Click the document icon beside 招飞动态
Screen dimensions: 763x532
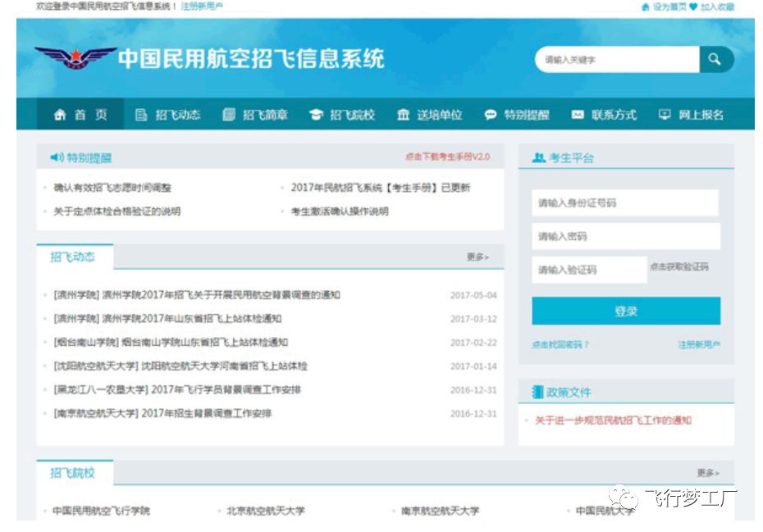click(x=141, y=115)
